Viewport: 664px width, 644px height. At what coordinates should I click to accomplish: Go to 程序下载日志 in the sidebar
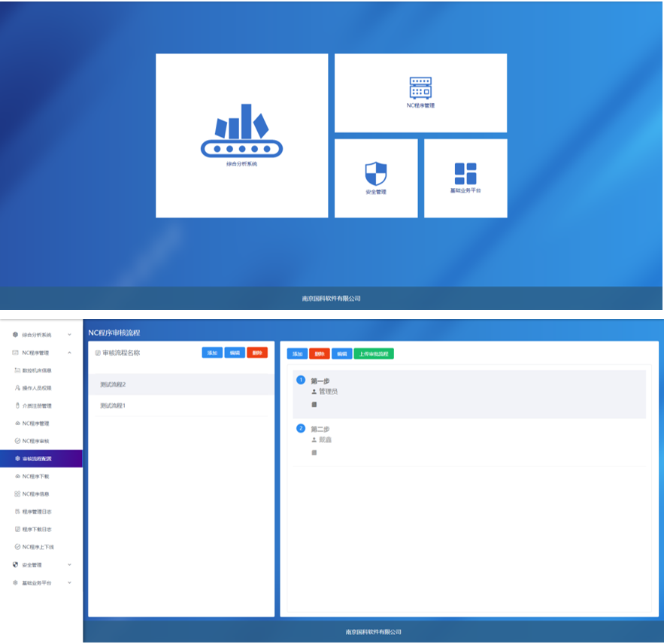pyautogui.click(x=37, y=530)
